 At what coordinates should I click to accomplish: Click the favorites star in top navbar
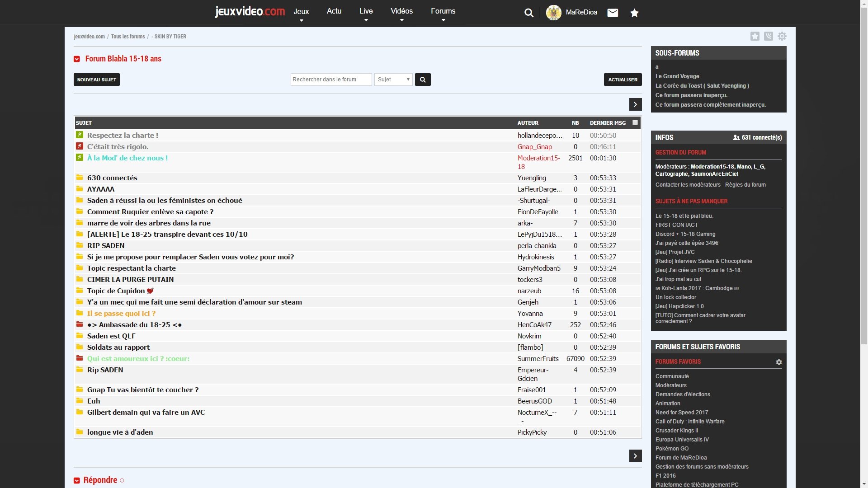(x=634, y=13)
